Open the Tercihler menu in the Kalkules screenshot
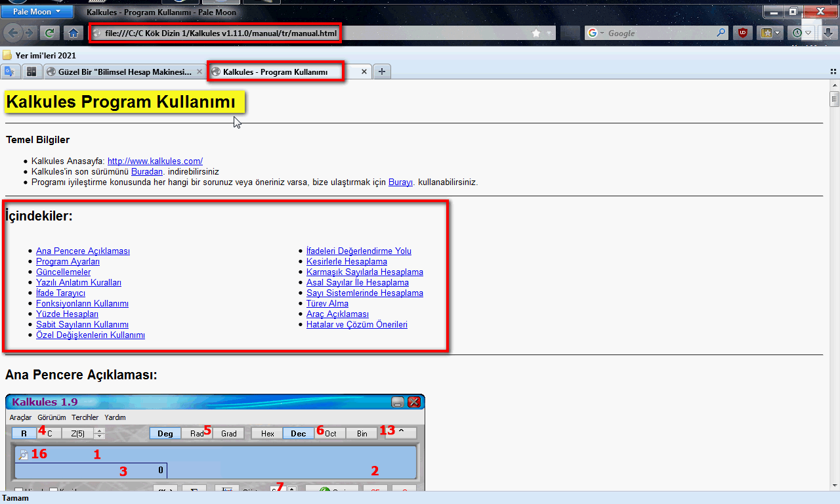The image size is (840, 504). tap(85, 417)
